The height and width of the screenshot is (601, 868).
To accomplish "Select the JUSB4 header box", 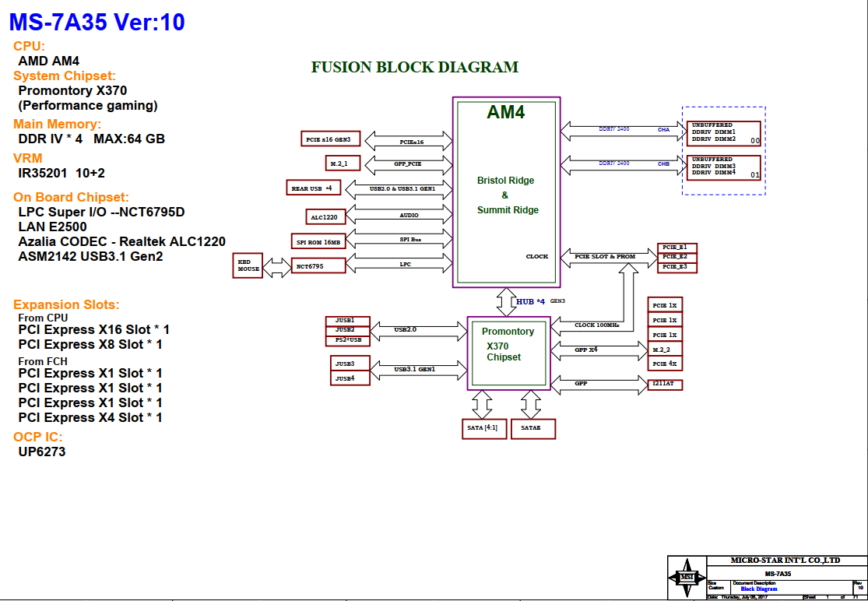I will tap(347, 378).
